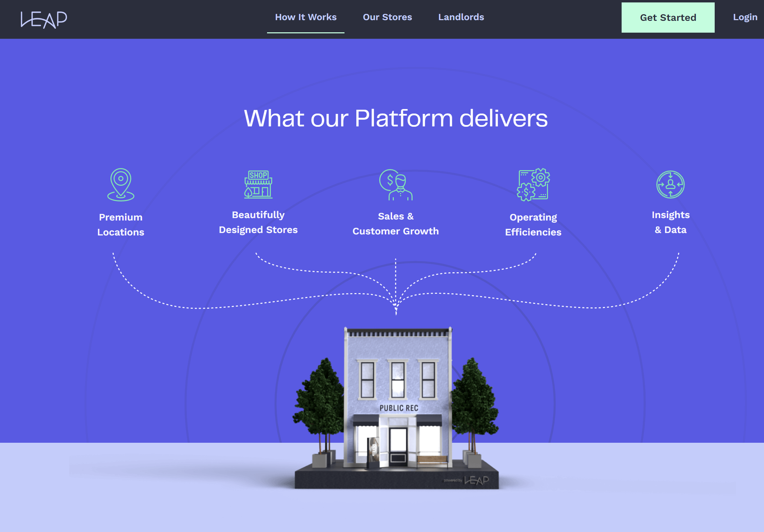The width and height of the screenshot is (764, 532).
Task: Click the shop storefront icon
Action: pyautogui.click(x=258, y=184)
